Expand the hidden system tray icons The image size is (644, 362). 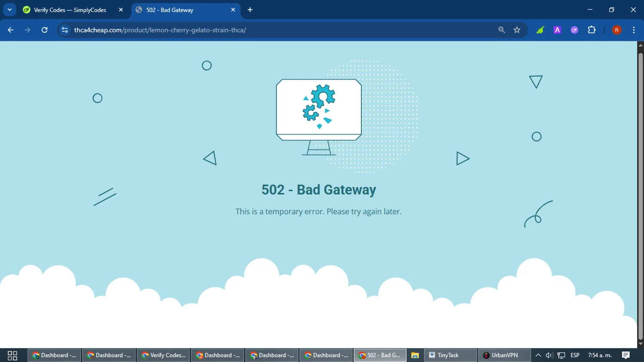pyautogui.click(x=538, y=355)
